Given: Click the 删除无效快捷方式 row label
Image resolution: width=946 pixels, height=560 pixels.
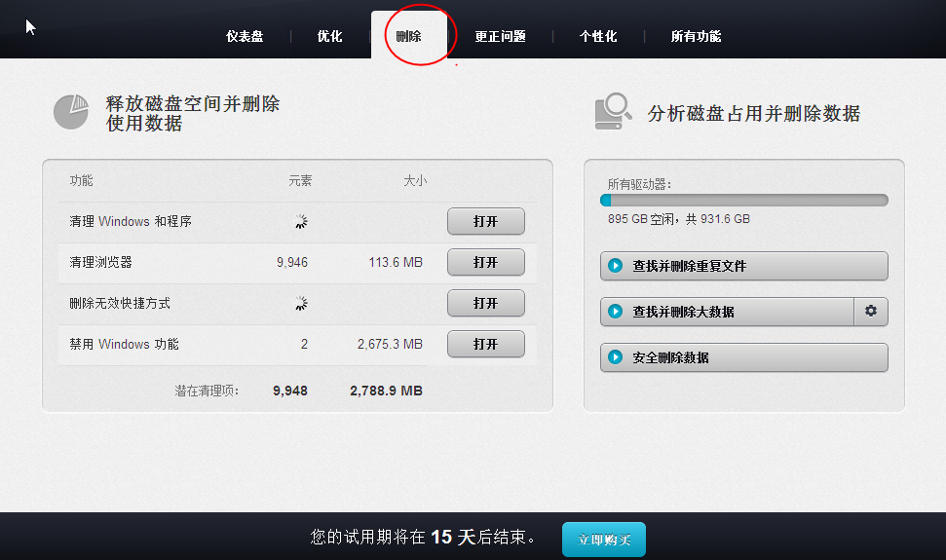Looking at the screenshot, I should coord(120,303).
